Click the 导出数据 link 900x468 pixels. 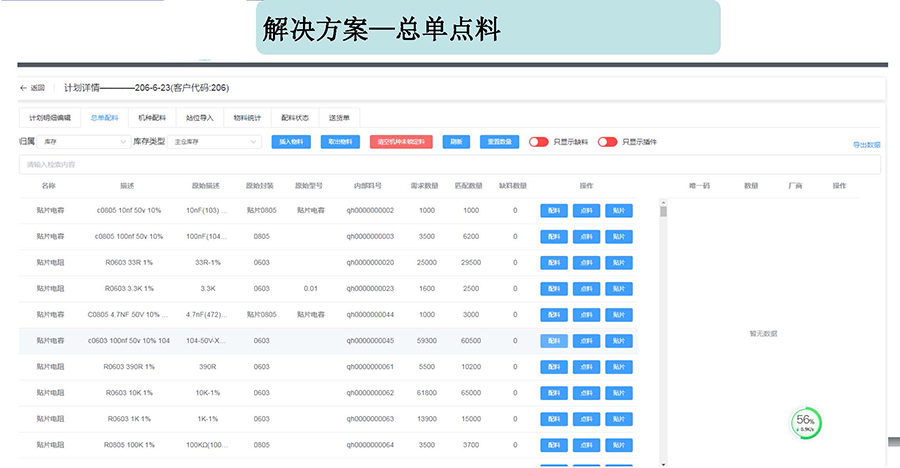tap(866, 145)
